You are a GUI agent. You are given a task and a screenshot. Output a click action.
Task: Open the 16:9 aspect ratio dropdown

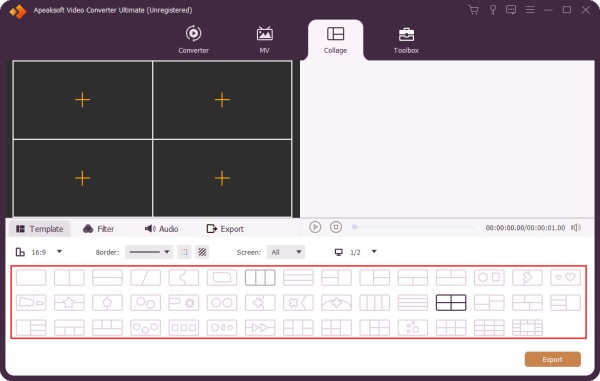pos(39,252)
